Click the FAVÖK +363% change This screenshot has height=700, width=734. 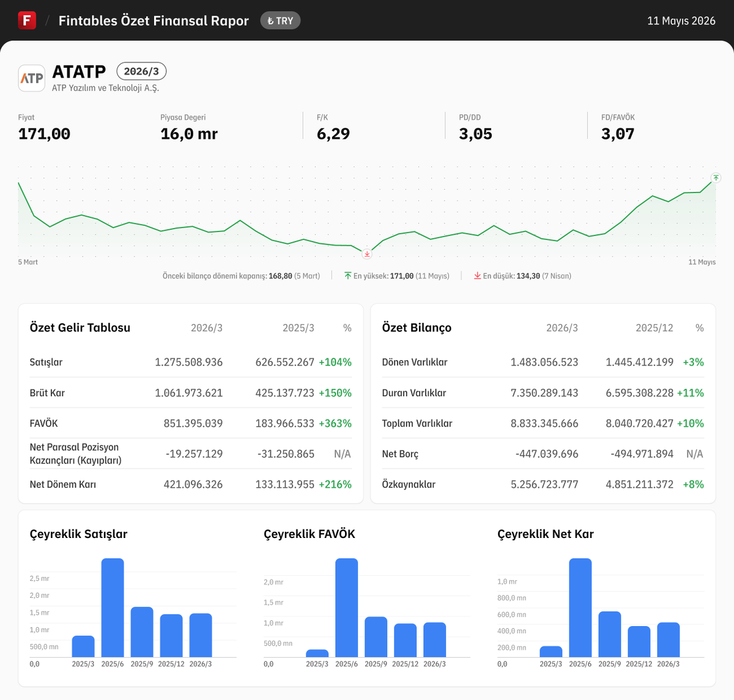(335, 423)
